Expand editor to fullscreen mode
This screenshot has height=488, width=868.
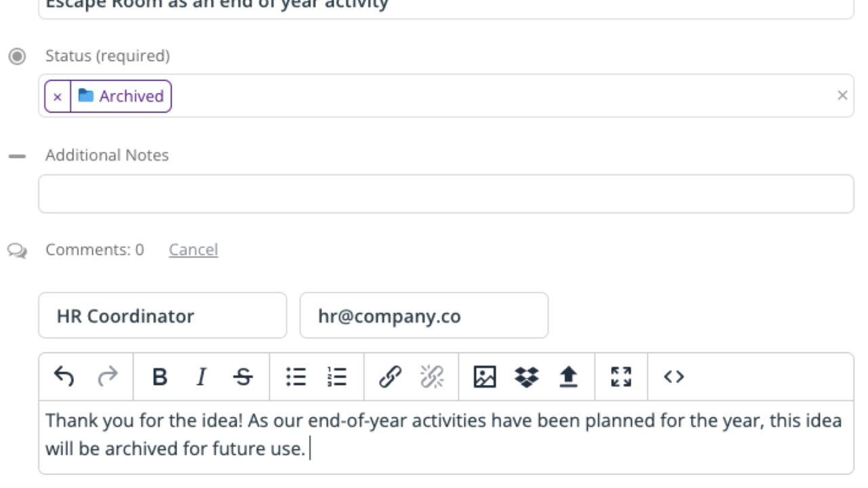click(621, 376)
